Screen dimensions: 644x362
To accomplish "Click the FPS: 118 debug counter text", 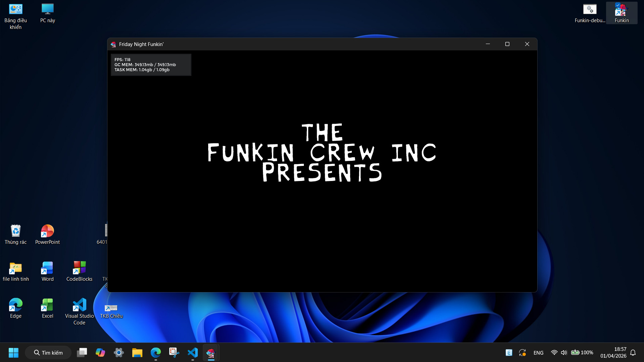I will tap(123, 59).
